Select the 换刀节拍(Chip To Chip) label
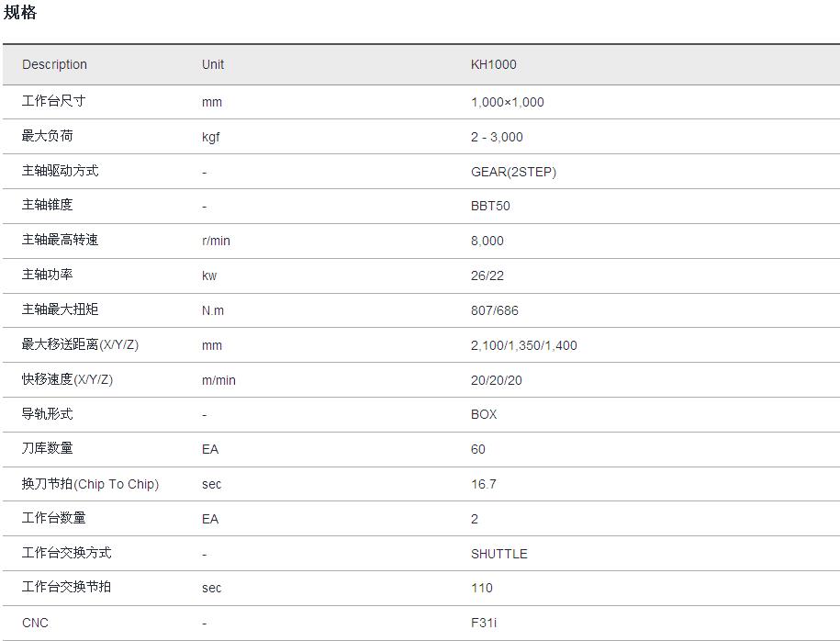Screen dimensions: 840x641 click(x=90, y=484)
